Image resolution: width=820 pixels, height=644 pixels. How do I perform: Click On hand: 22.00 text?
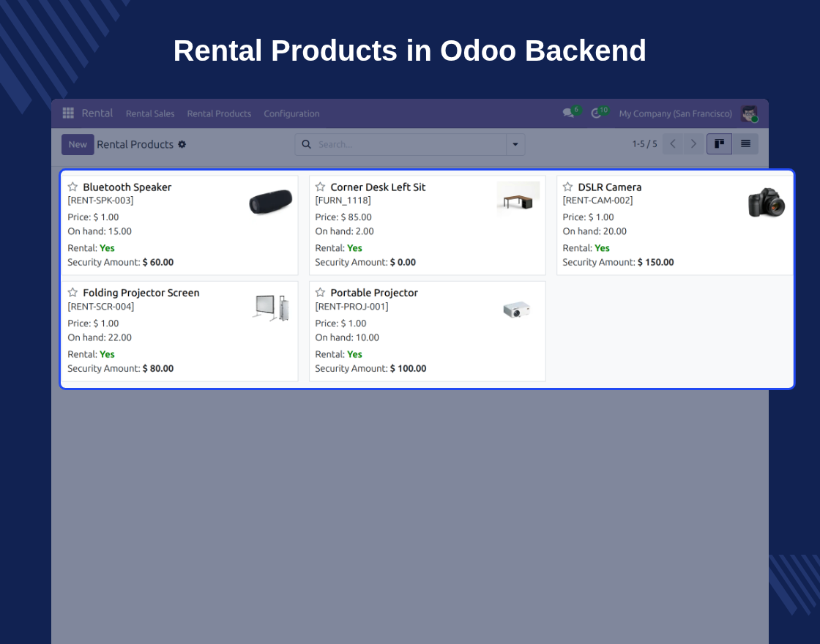pyautogui.click(x=100, y=337)
